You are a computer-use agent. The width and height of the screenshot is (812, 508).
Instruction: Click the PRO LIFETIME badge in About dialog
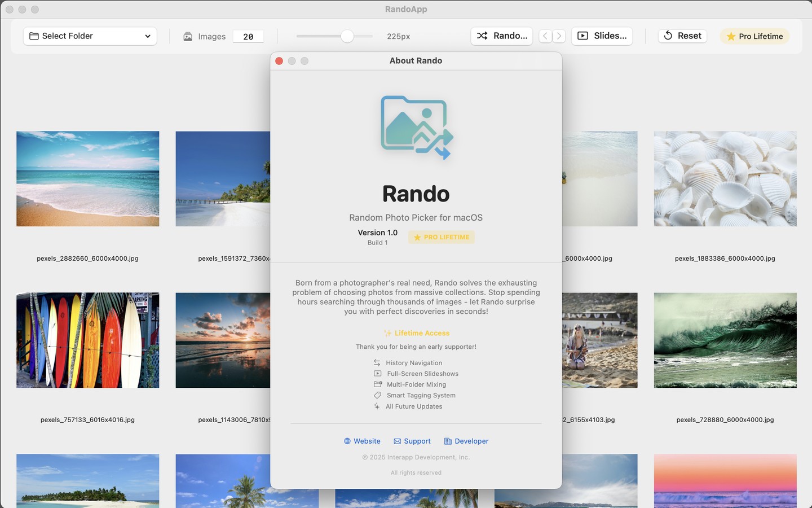tap(441, 238)
